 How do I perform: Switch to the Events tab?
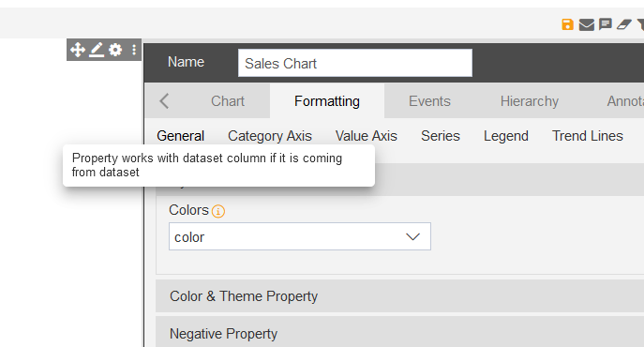click(x=429, y=101)
